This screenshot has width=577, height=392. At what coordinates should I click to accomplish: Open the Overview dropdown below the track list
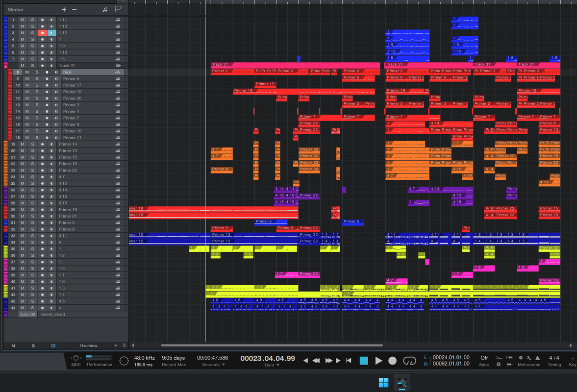click(x=98, y=345)
